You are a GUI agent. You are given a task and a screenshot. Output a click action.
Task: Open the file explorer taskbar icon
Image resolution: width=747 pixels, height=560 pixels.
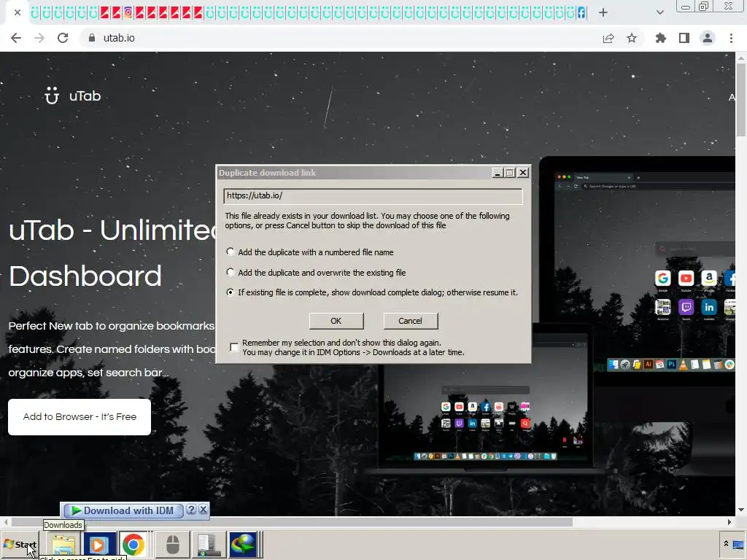tap(63, 545)
